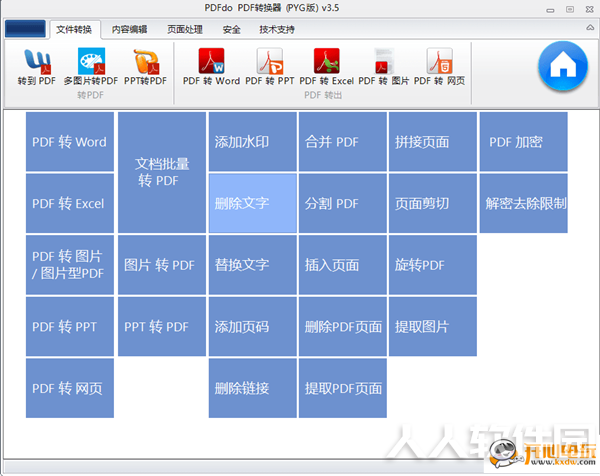Close the PDFdo window
This screenshot has height=476, width=600.
click(590, 9)
